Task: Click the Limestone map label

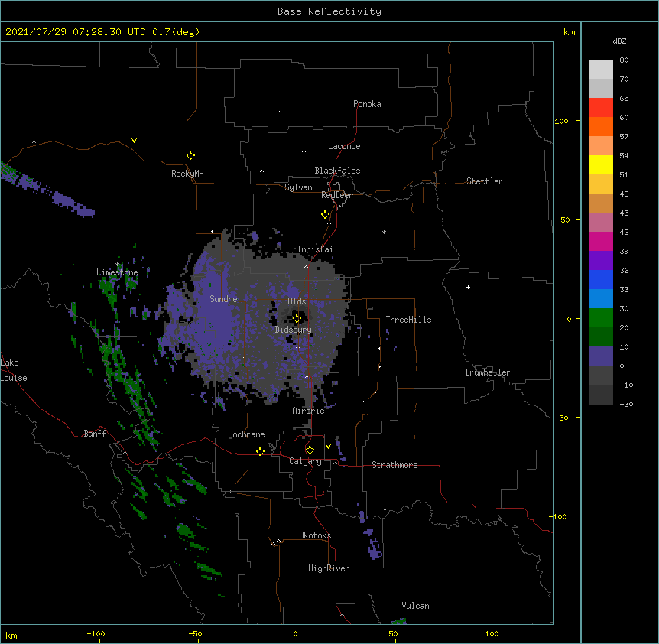Action: [117, 272]
